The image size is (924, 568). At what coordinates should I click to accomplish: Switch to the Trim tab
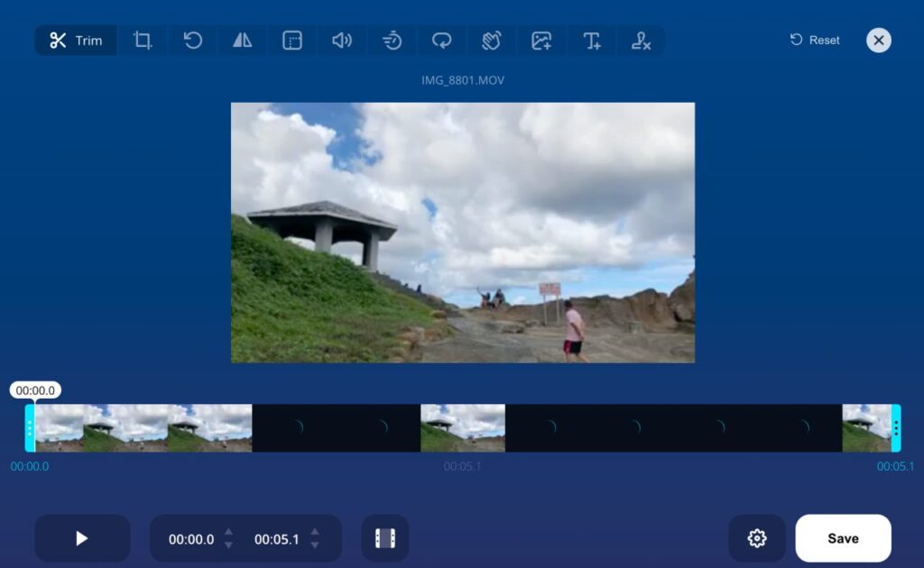pos(75,40)
